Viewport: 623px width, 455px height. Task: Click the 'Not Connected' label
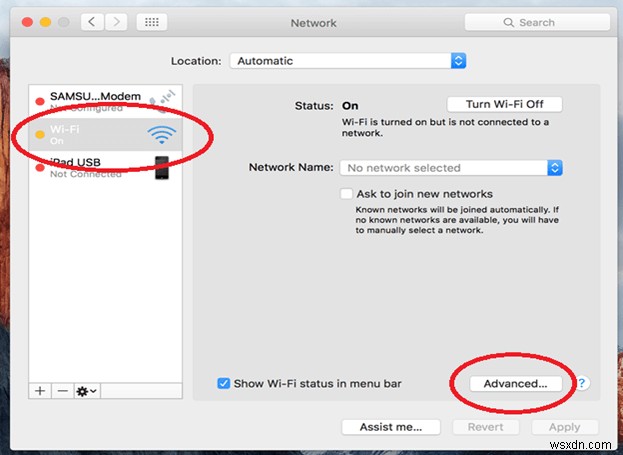point(86,174)
